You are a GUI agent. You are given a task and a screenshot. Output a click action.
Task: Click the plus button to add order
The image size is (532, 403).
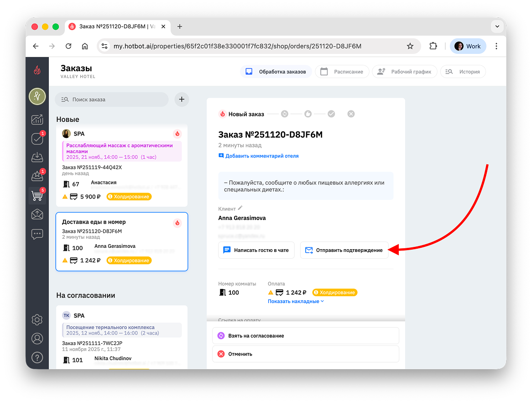click(182, 99)
